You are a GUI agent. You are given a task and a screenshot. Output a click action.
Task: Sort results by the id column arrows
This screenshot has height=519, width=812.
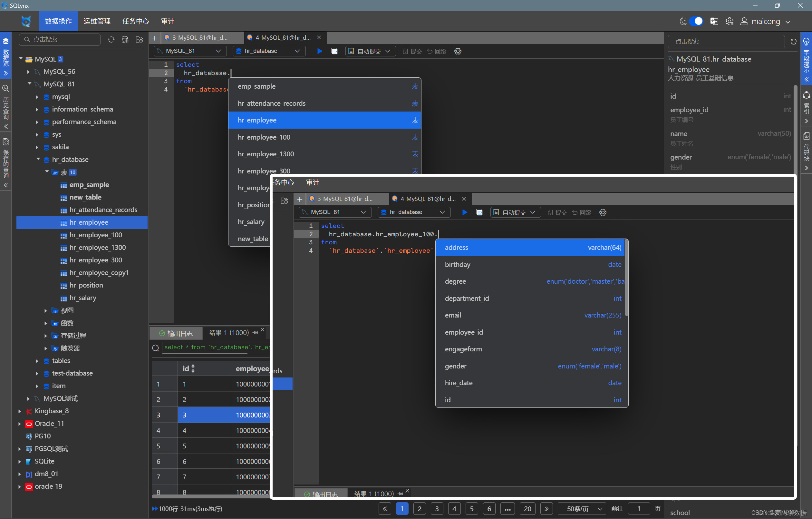click(193, 368)
